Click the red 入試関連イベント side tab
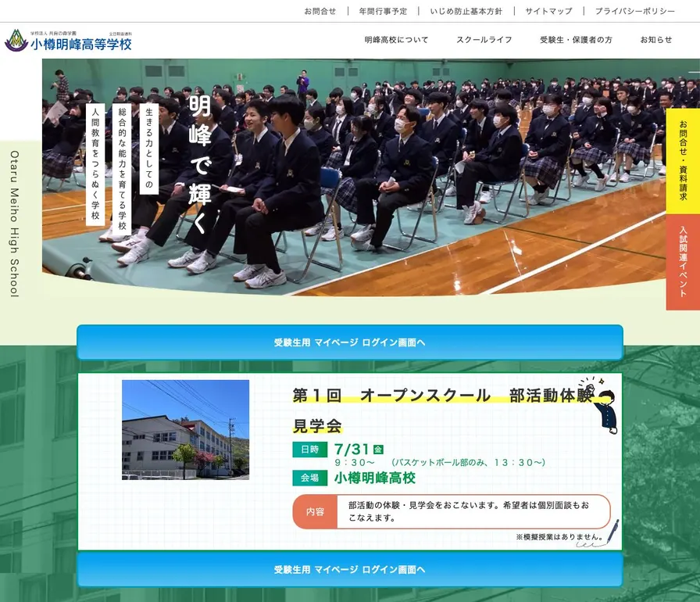Image resolution: width=700 pixels, height=602 pixels. (x=683, y=262)
